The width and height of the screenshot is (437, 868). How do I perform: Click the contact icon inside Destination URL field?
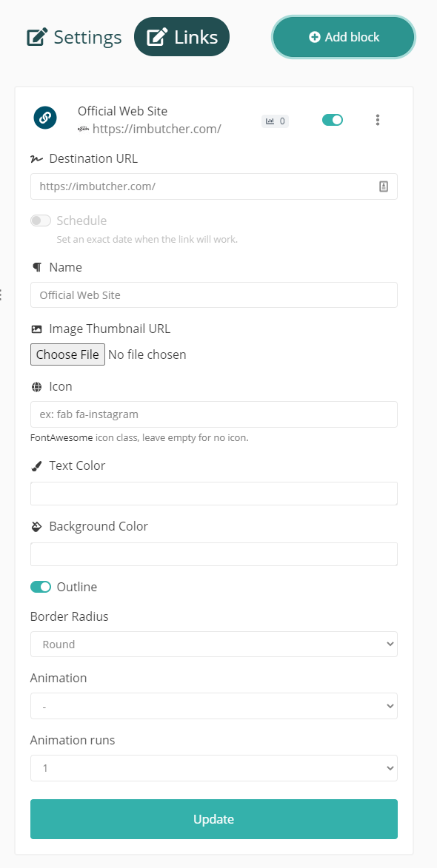tap(383, 186)
